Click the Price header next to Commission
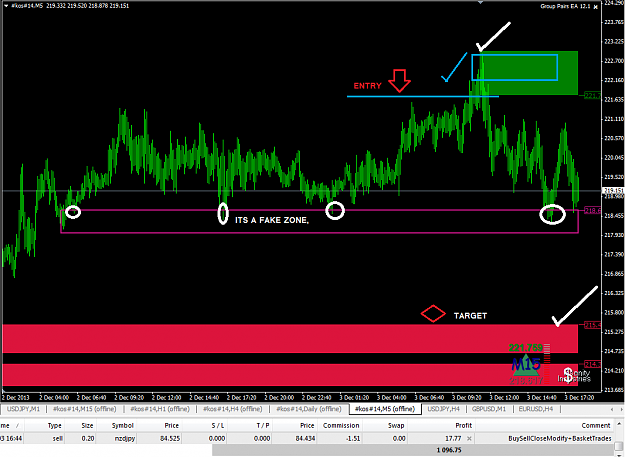Viewport: 625px width, 457px height. coord(295,426)
